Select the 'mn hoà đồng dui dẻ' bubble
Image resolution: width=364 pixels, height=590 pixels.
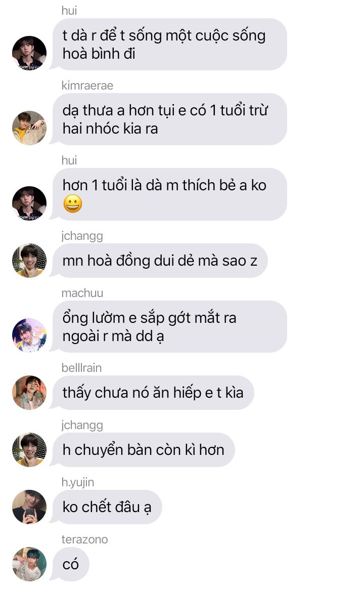159,261
